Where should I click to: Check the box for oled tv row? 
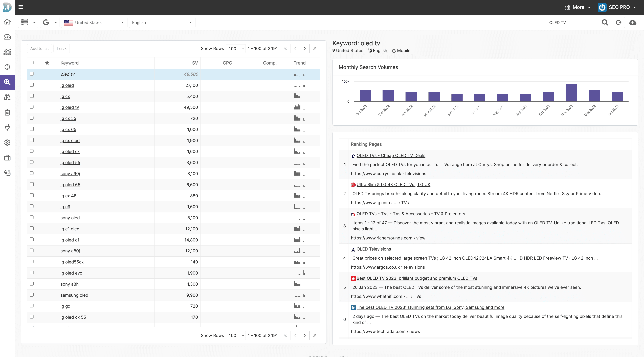tap(32, 74)
